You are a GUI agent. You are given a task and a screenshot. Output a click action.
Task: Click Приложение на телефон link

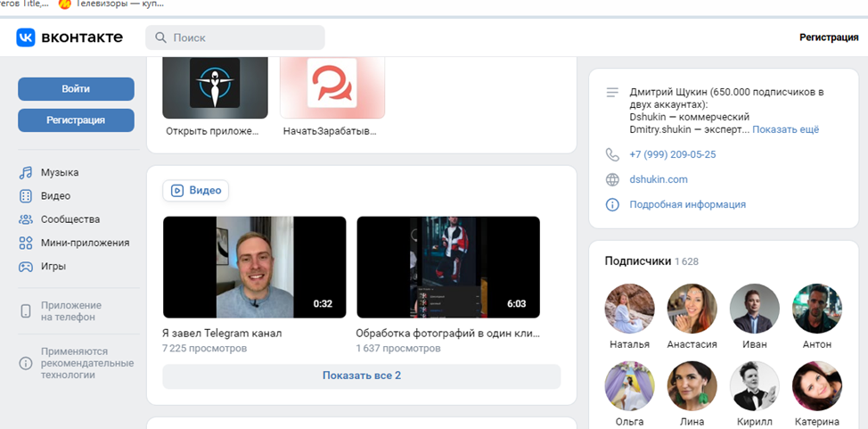tap(71, 311)
